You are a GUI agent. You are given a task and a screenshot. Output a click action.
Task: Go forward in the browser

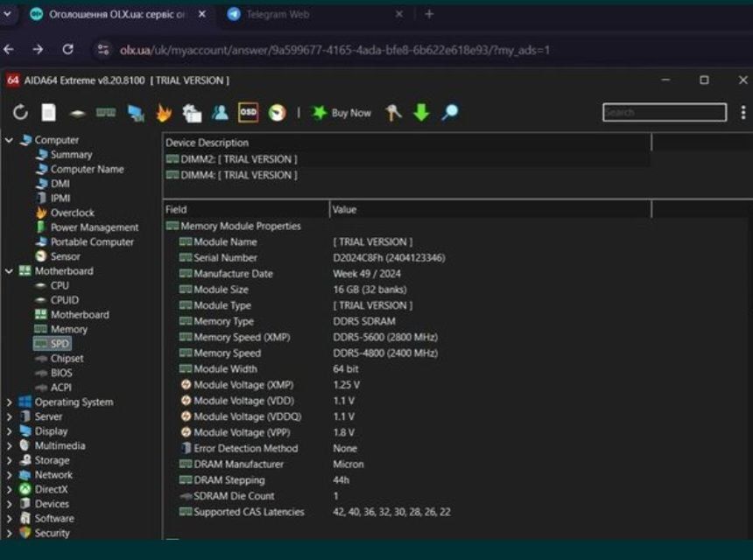click(x=38, y=49)
